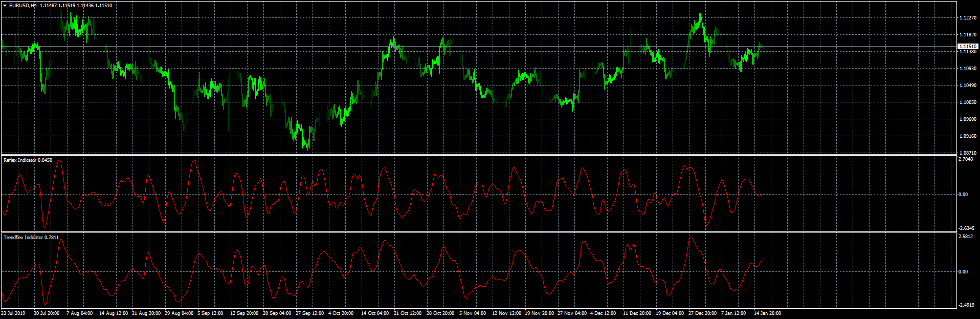Click the 1.10050 price level label
Viewport: 980px width, 319px height.
(968, 102)
